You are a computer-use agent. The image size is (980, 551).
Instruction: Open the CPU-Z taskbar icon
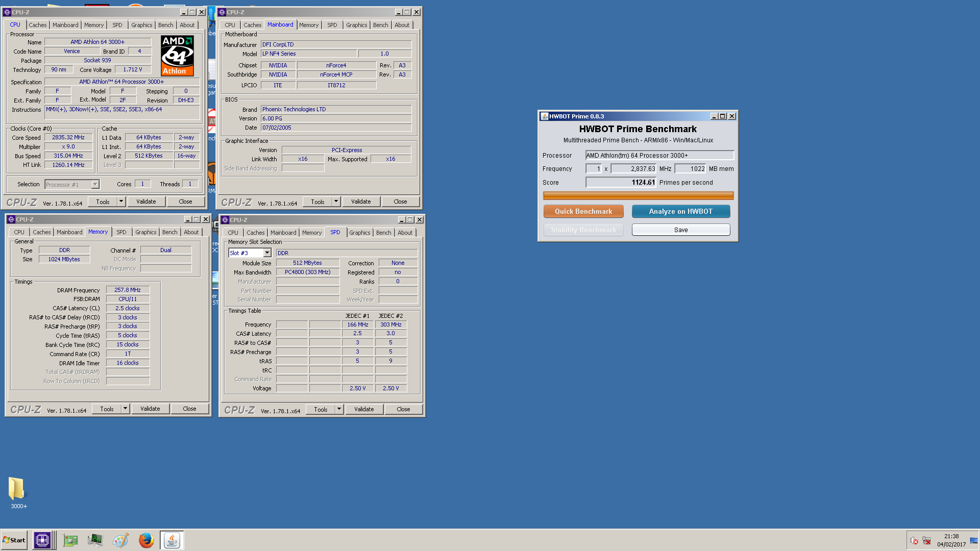pyautogui.click(x=42, y=540)
